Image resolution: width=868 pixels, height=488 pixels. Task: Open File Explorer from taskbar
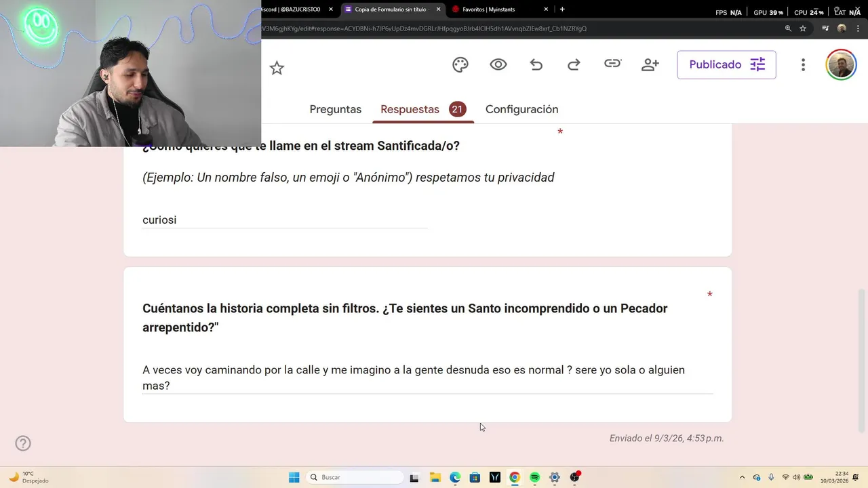[435, 477]
